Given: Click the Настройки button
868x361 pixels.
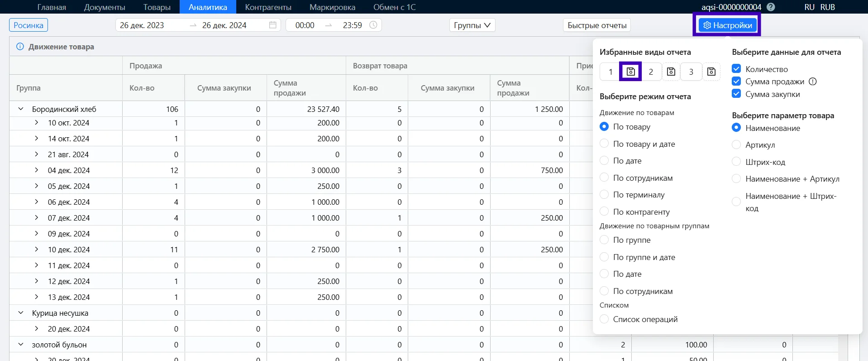Looking at the screenshot, I should point(727,25).
